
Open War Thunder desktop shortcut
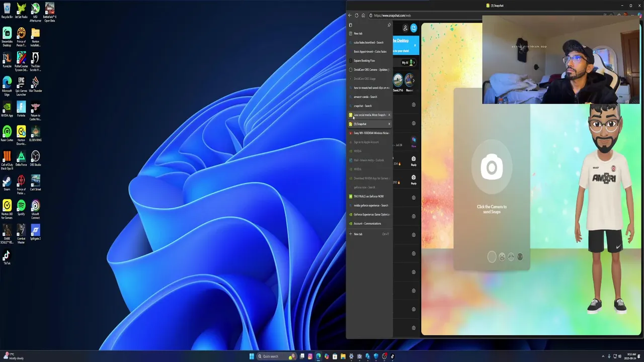point(35,85)
